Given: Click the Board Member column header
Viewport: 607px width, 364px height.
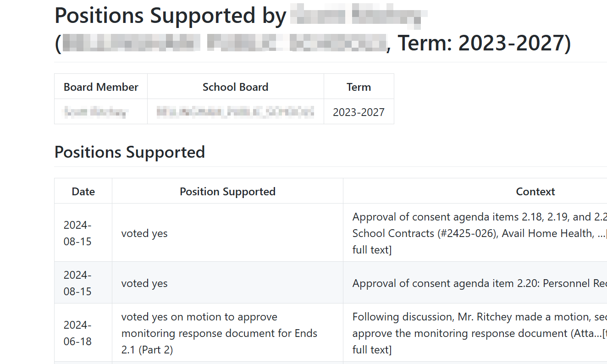Looking at the screenshot, I should point(101,87).
